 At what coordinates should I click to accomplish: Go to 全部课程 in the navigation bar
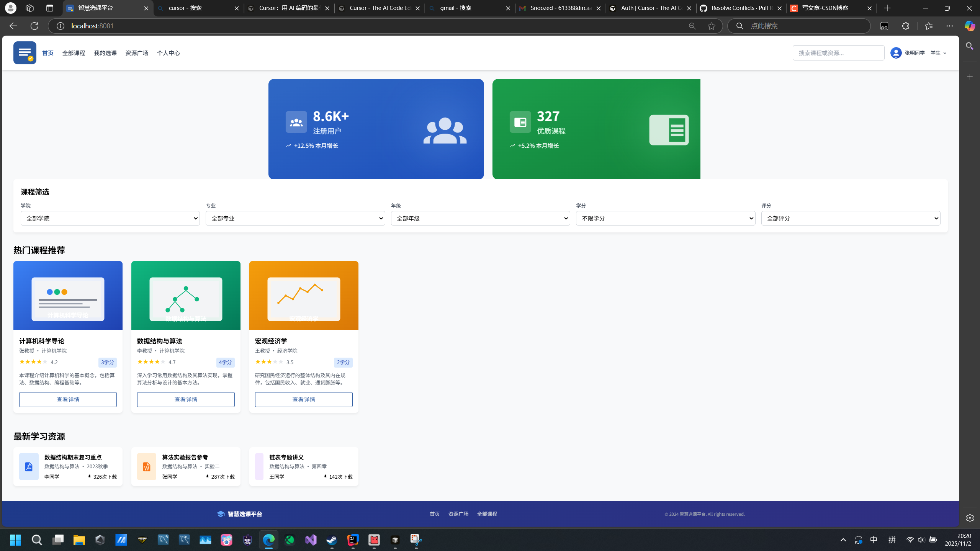[x=74, y=53]
